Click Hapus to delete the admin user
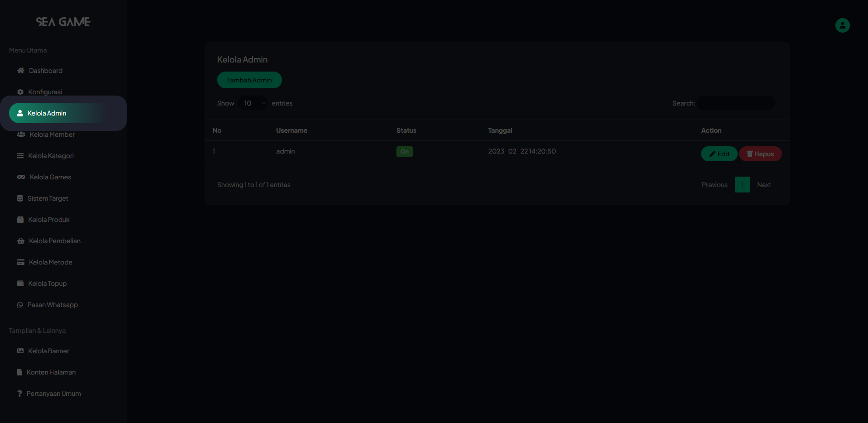Viewport: 868px width, 423px height. (x=760, y=154)
